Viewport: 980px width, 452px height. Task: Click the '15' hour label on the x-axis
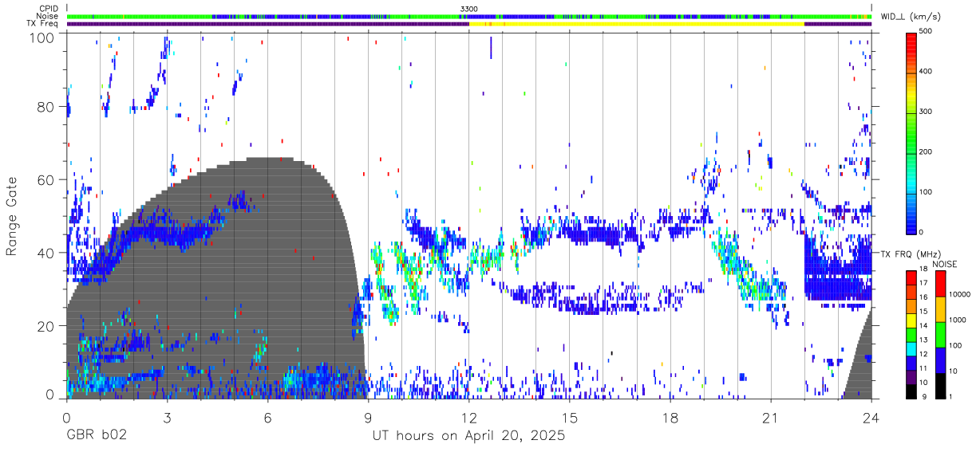click(x=569, y=418)
